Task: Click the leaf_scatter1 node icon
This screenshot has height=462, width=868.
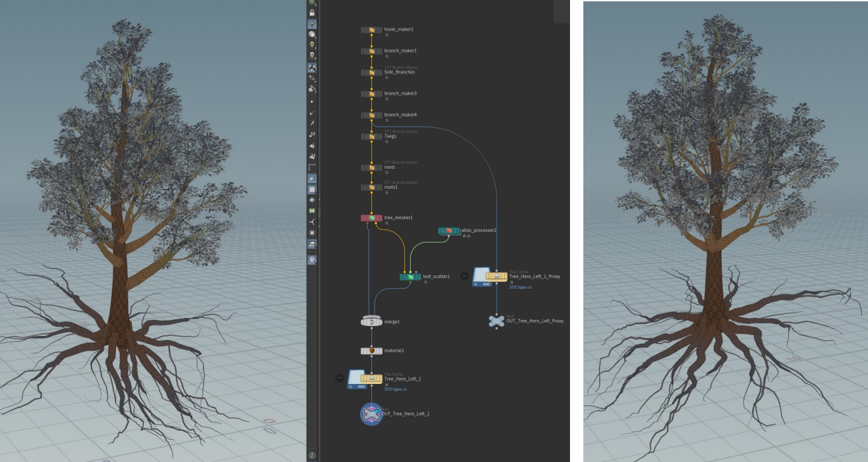Action: point(410,276)
